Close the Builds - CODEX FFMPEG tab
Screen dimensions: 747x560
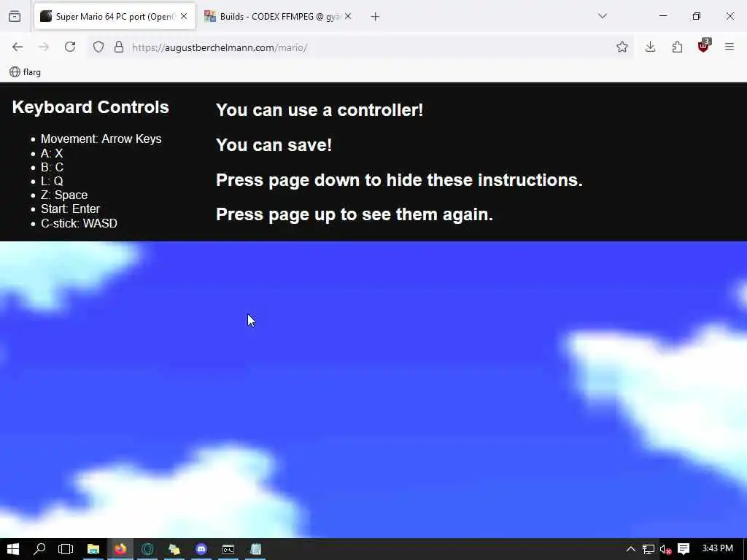[x=348, y=16]
